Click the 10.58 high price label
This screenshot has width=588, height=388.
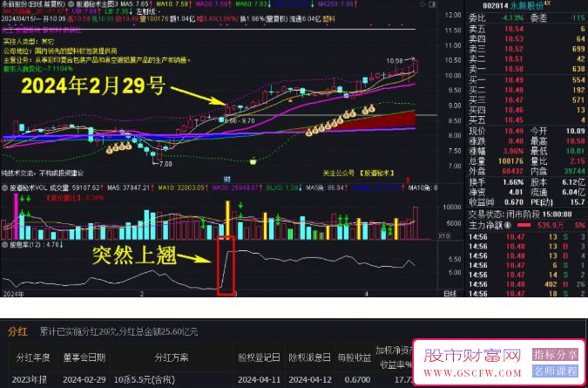395,60
